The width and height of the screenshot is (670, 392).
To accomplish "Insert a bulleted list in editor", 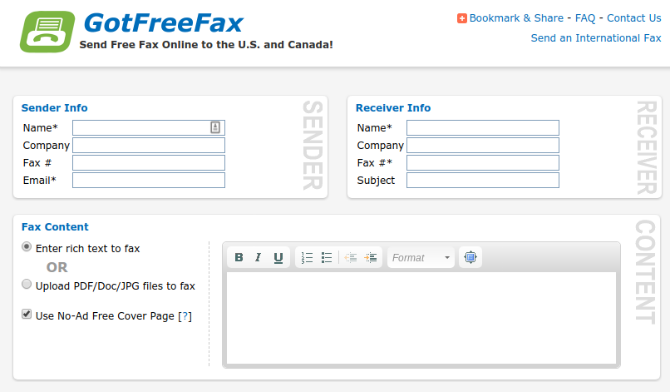I will (x=327, y=257).
